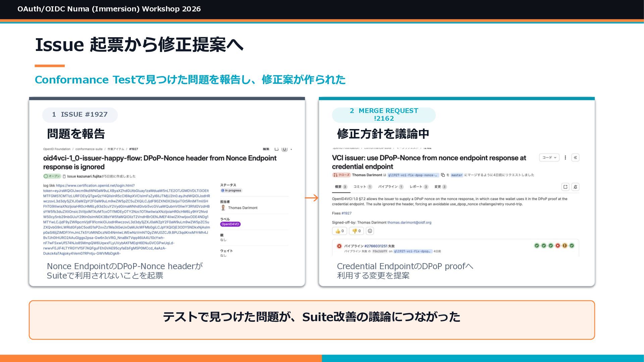Click the merge request title 'VCI issuer: use DPoP-Nonce'
Viewport: 644px width, 362px height.
(x=429, y=162)
